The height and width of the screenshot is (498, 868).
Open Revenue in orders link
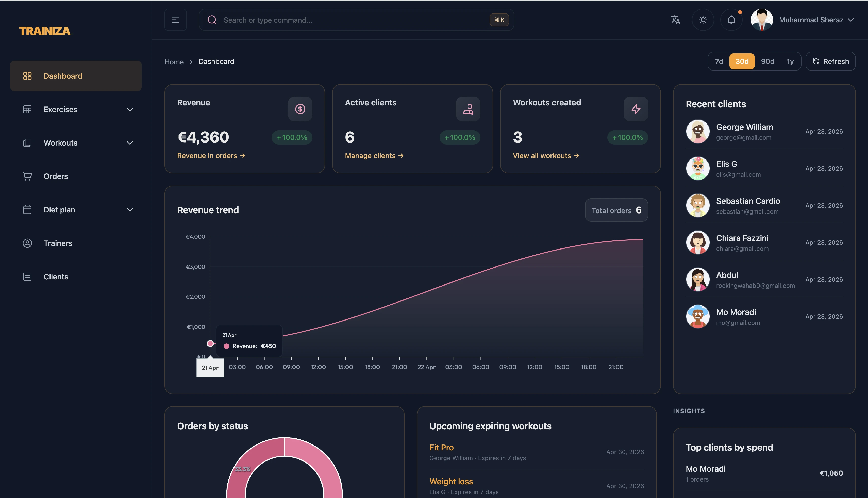click(x=211, y=156)
